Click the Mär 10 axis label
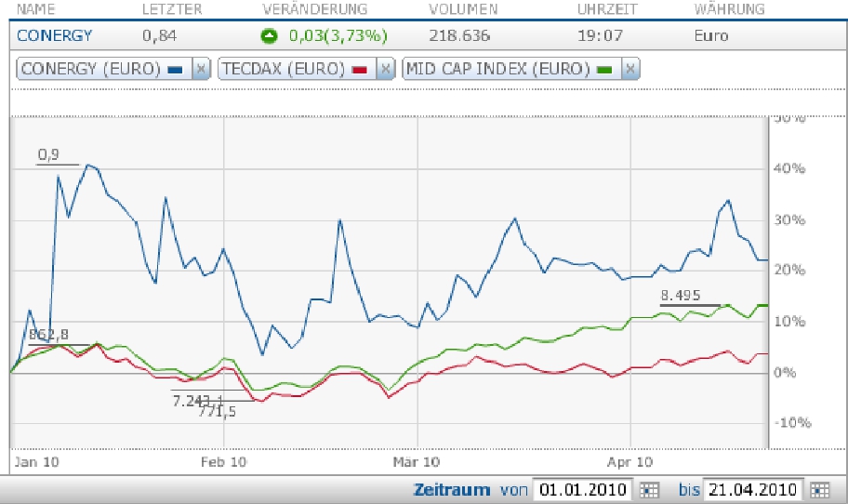This screenshot has height=504, width=848. pyautogui.click(x=416, y=462)
